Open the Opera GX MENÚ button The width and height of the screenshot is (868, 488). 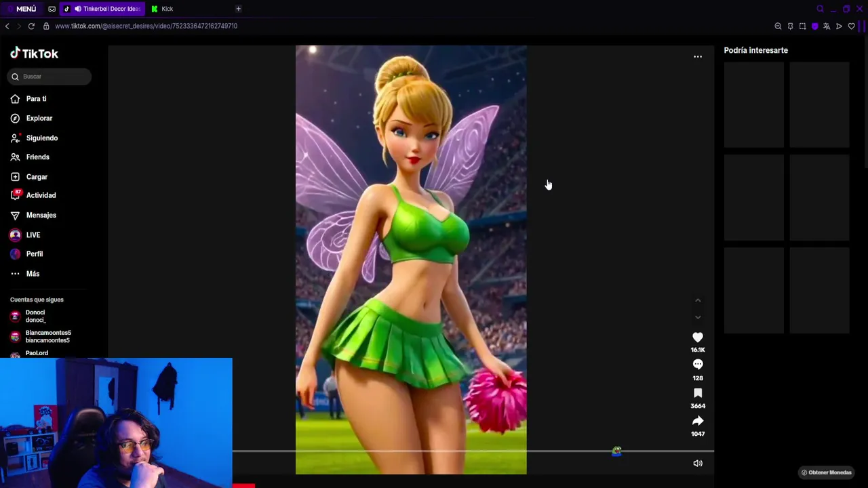[22, 9]
